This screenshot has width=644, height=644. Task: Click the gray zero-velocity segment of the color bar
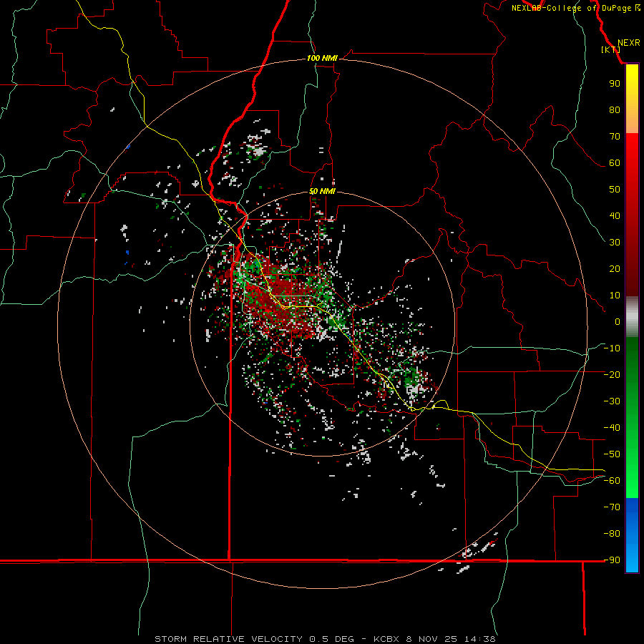[x=632, y=317]
